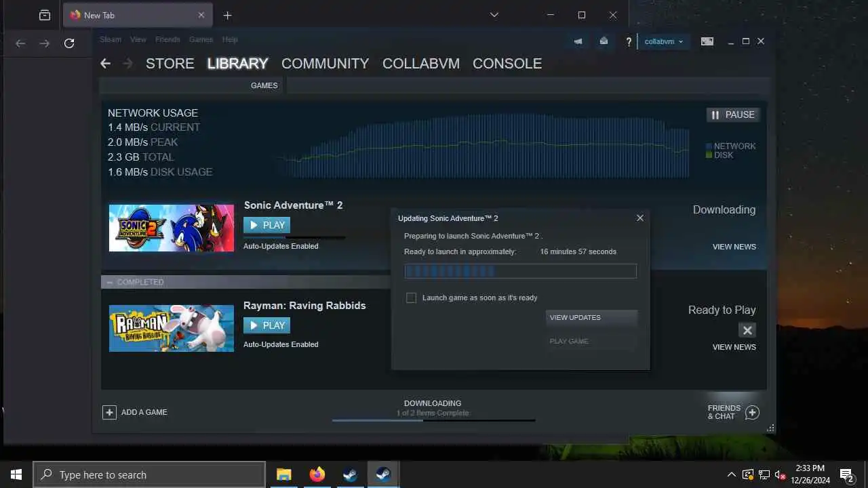Screen dimensions: 868x488
Task: Pause the current downloads
Action: [732, 115]
